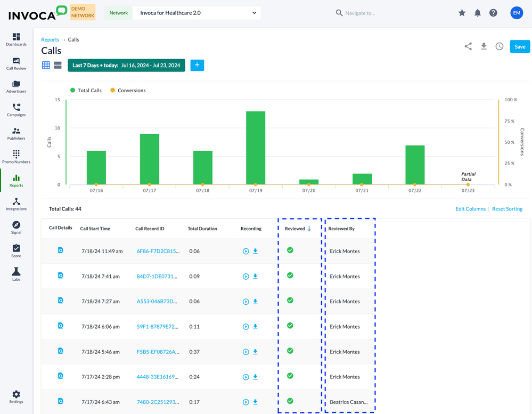Screen dimensions: 532x414
Task: Open the schedule clock icon
Action: click(x=500, y=46)
